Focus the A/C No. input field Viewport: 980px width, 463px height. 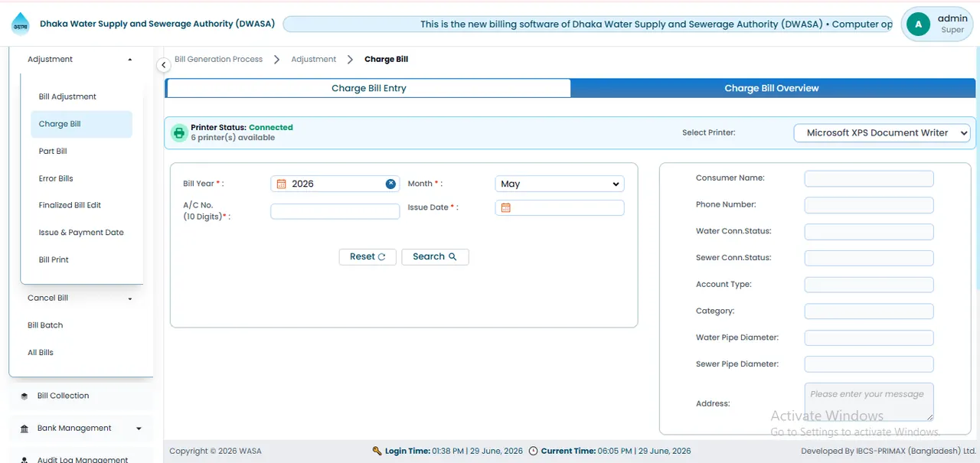335,211
